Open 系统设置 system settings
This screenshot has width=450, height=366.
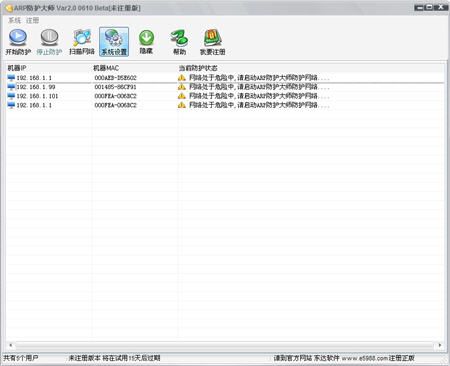[114, 42]
